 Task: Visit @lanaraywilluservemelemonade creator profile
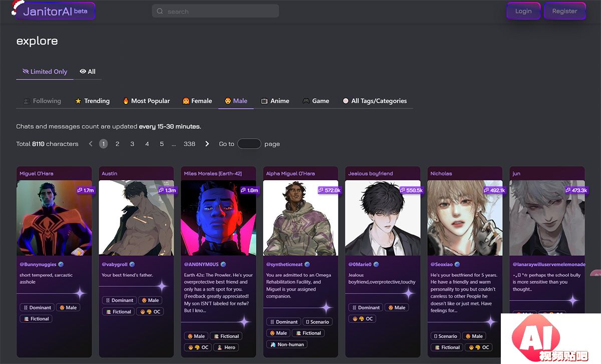coord(548,264)
